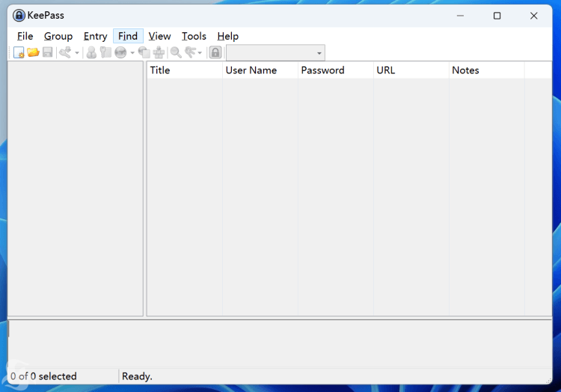Open the File menu

[x=25, y=36]
